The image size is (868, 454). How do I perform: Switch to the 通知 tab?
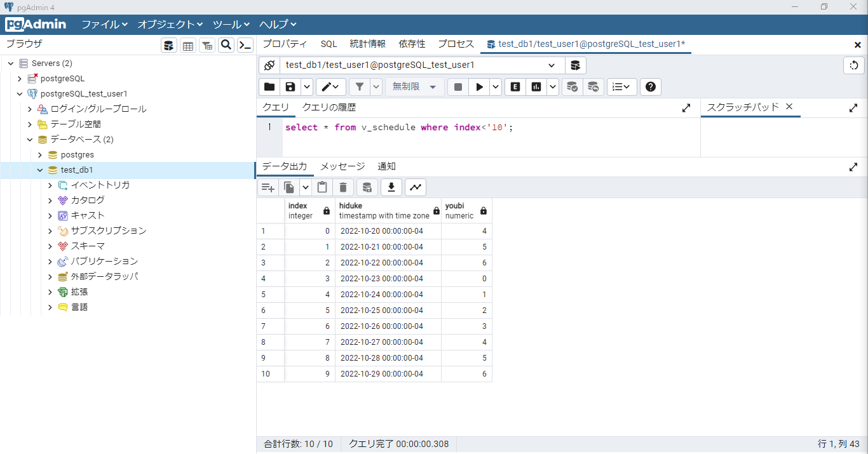387,166
